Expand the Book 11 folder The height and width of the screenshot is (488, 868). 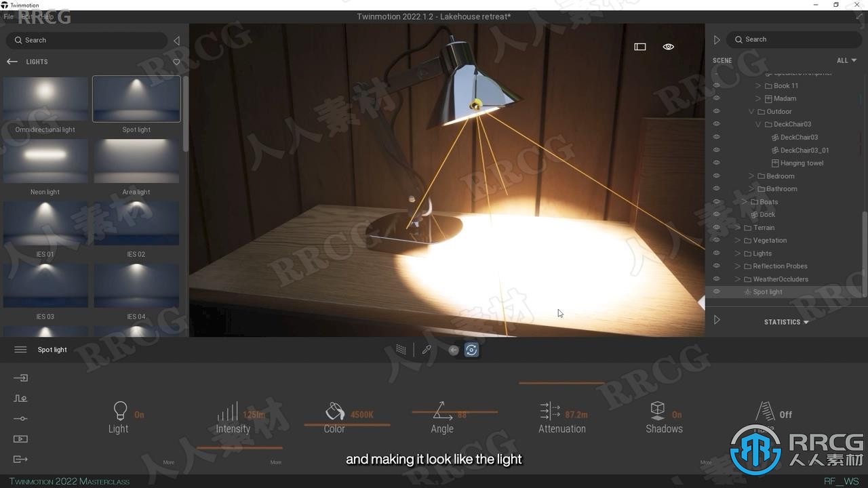tap(758, 86)
